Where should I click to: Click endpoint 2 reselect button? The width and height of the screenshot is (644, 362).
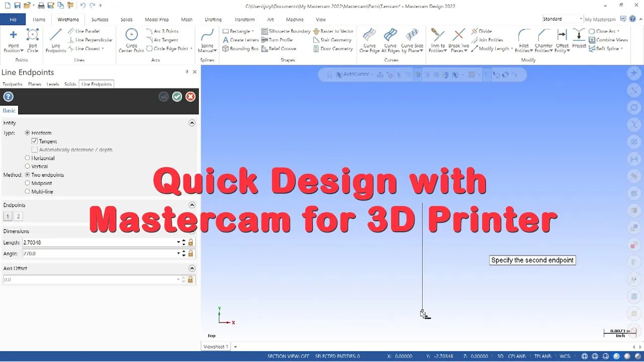[x=18, y=216]
